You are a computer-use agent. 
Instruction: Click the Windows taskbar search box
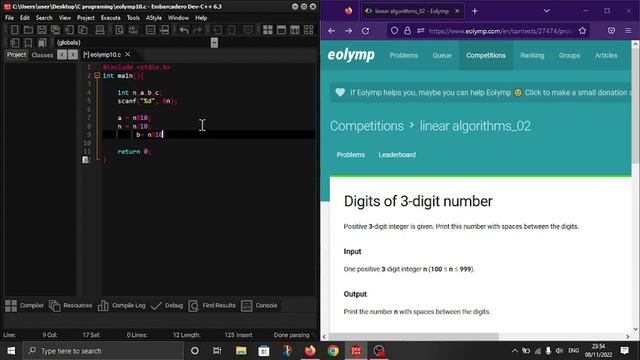[103, 351]
